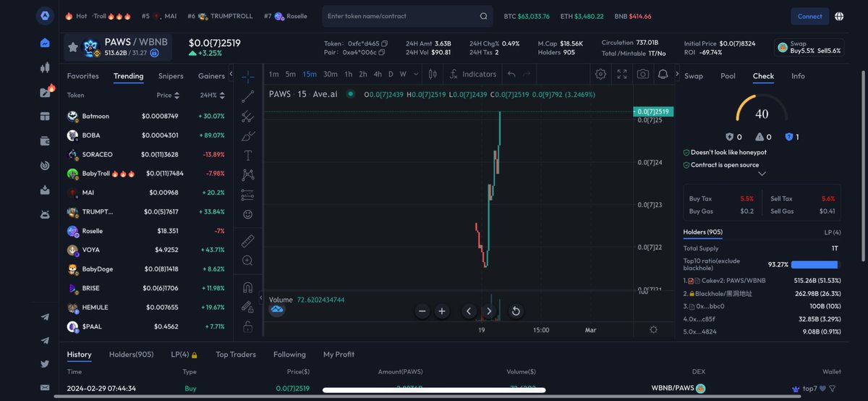Open candlestick chart style selector
868x401 pixels.
433,74
